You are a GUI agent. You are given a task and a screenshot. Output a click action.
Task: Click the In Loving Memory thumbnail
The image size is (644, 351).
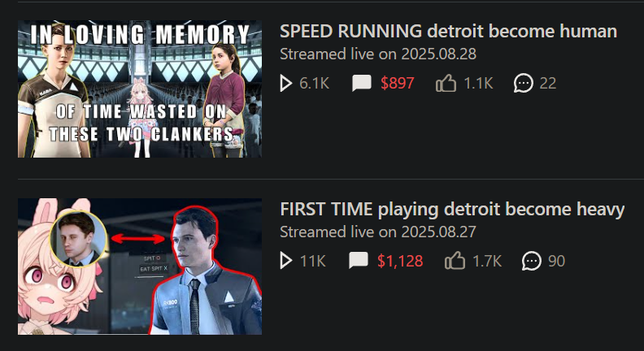pyautogui.click(x=140, y=89)
